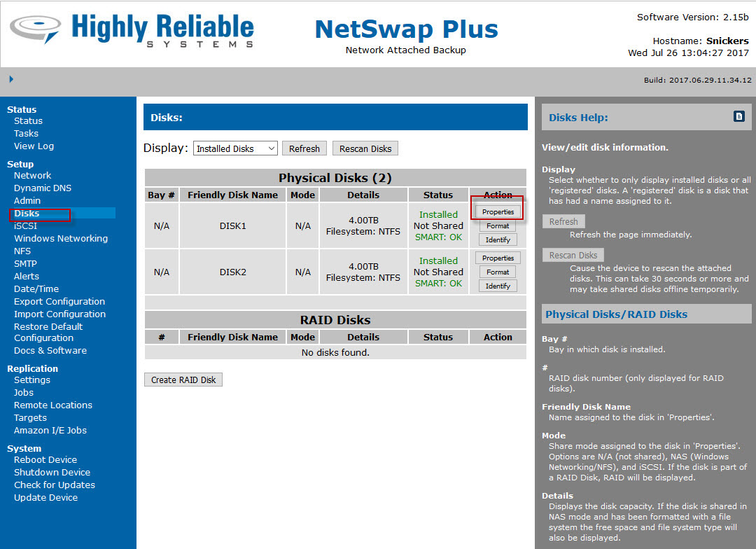Open Dynamic DNS settings
The image size is (756, 549).
(43, 188)
